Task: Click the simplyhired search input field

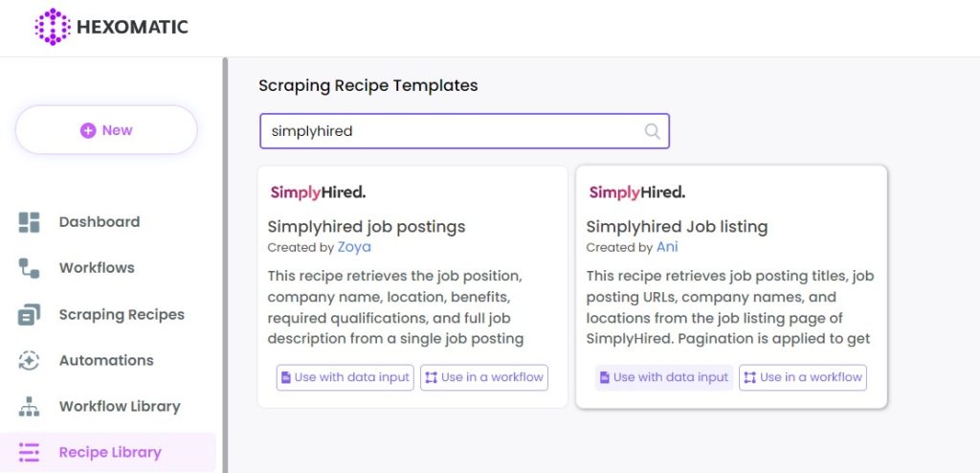Action: coord(464,131)
